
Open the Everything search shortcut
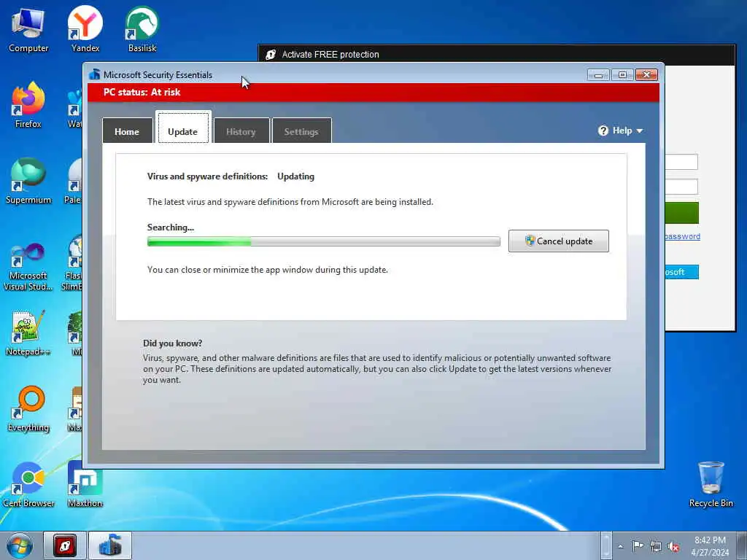point(28,409)
